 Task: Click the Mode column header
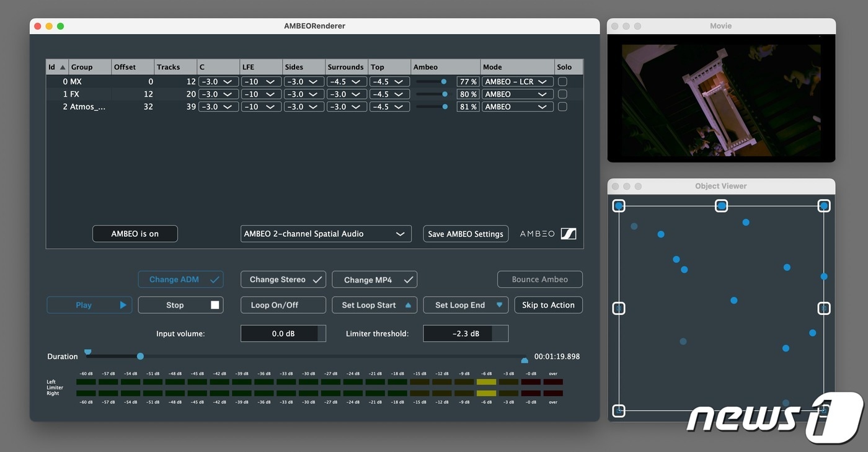click(x=518, y=67)
